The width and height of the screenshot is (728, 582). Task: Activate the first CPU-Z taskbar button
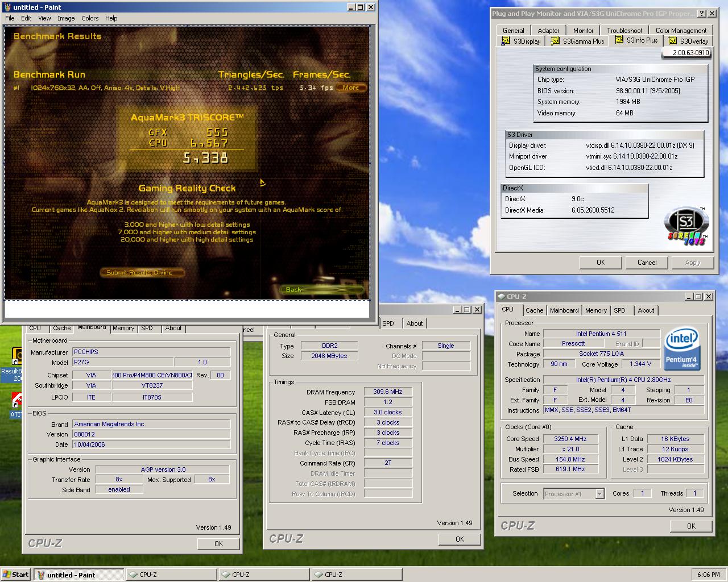171,575
